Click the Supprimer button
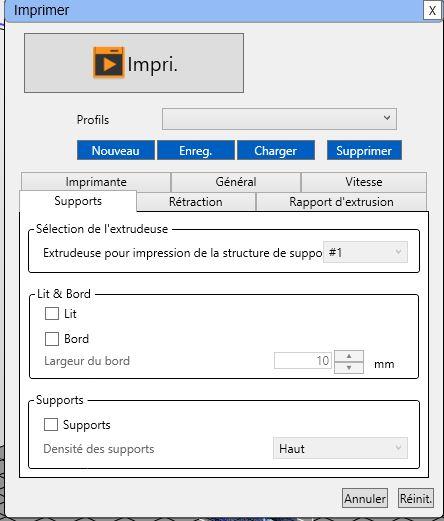444x521 pixels. 364,150
